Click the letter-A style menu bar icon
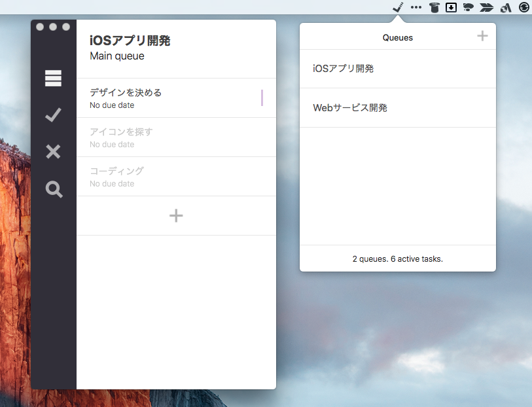This screenshot has height=407, width=532. tap(506, 7)
